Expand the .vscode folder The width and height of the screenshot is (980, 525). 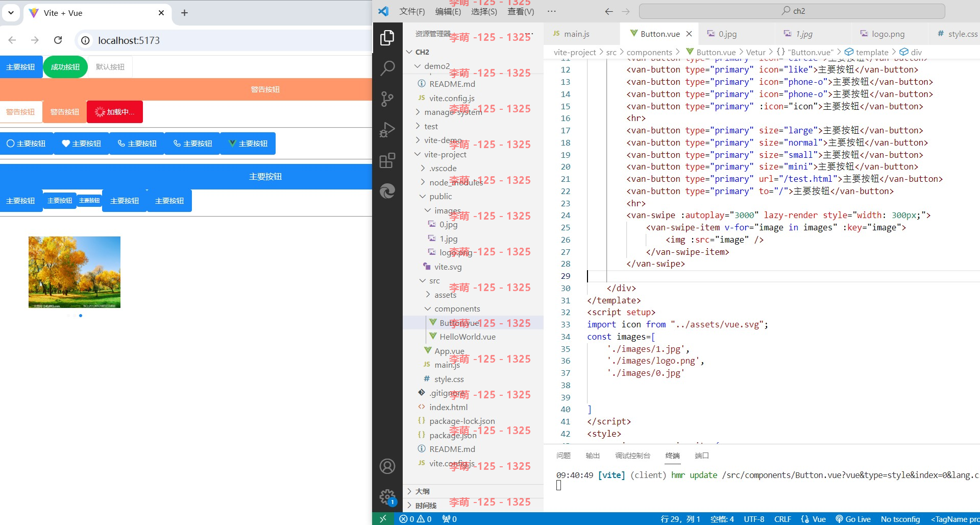point(423,168)
